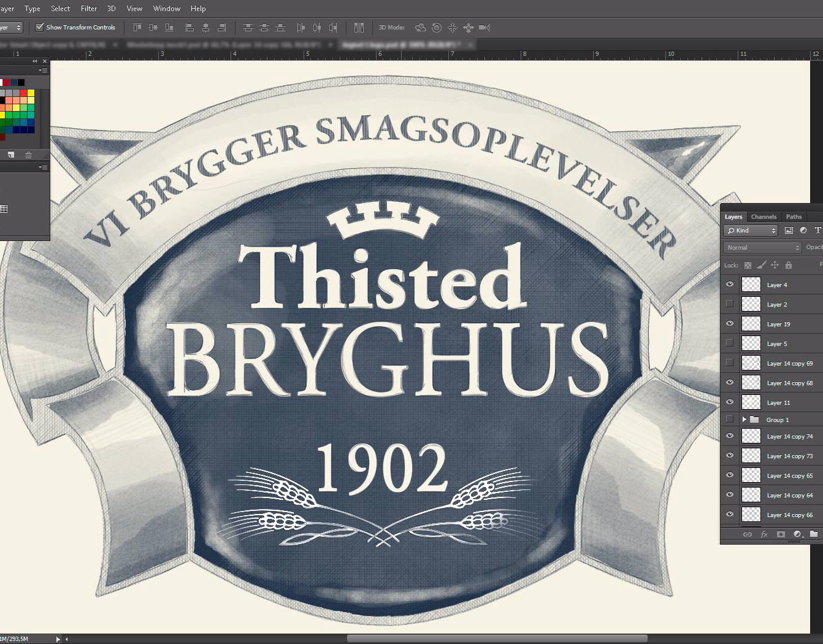The width and height of the screenshot is (823, 644).
Task: Open the Window menu
Action: 167,9
